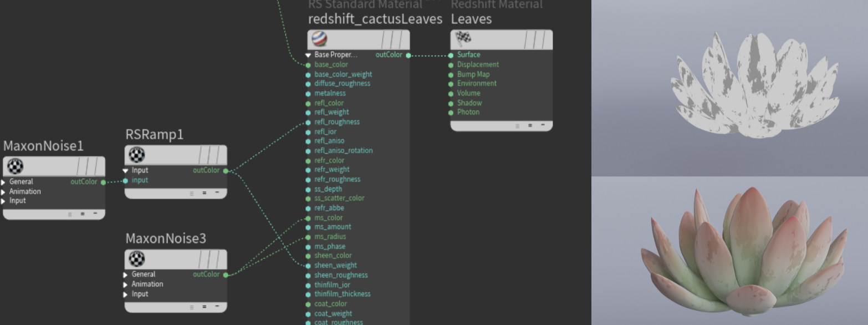This screenshot has width=868, height=325.
Task: Click the equals icon on MaxonNoise3 footer
Action: (204, 306)
